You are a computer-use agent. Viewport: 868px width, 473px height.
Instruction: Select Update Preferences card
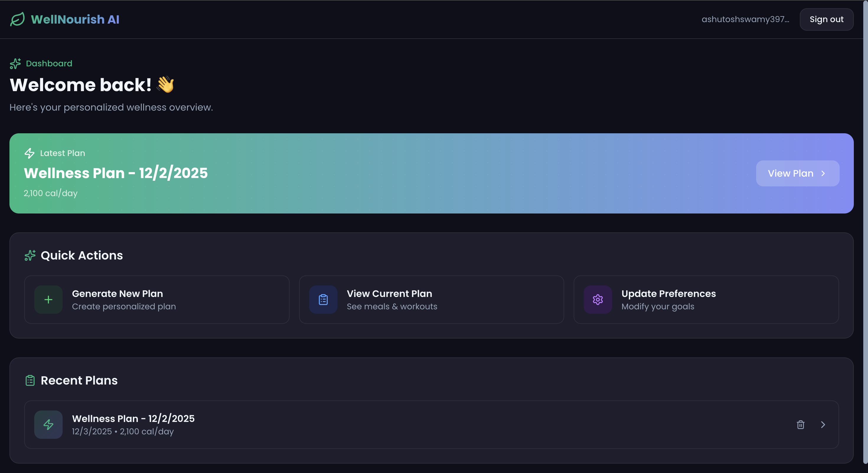point(706,300)
